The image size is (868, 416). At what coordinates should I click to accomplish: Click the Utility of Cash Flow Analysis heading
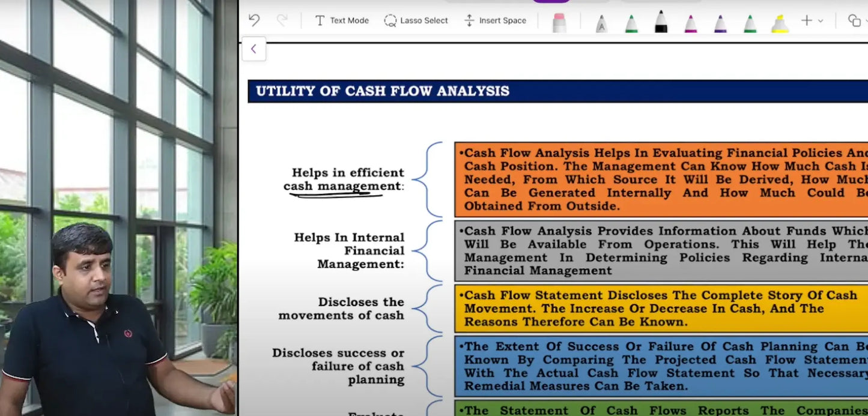(382, 91)
